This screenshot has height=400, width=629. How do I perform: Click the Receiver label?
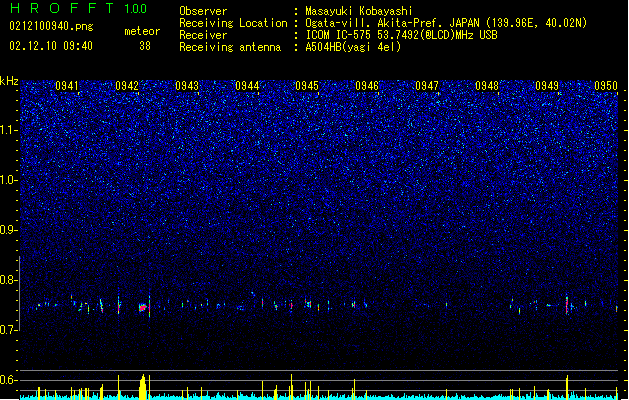tap(203, 35)
